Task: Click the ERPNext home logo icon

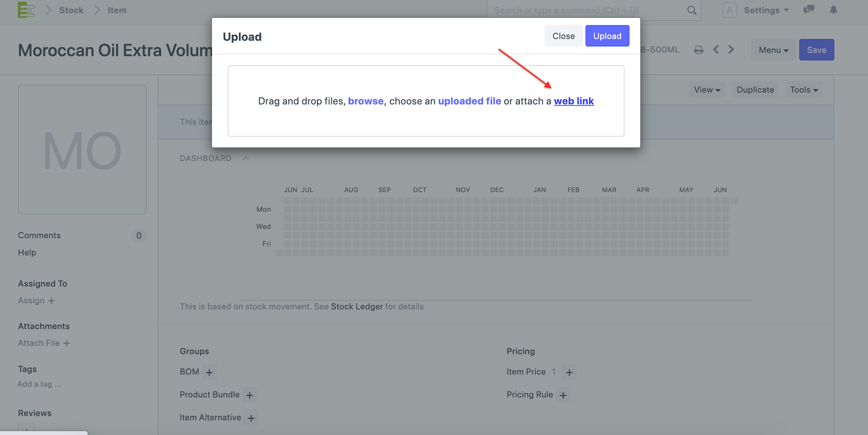Action: pyautogui.click(x=26, y=10)
